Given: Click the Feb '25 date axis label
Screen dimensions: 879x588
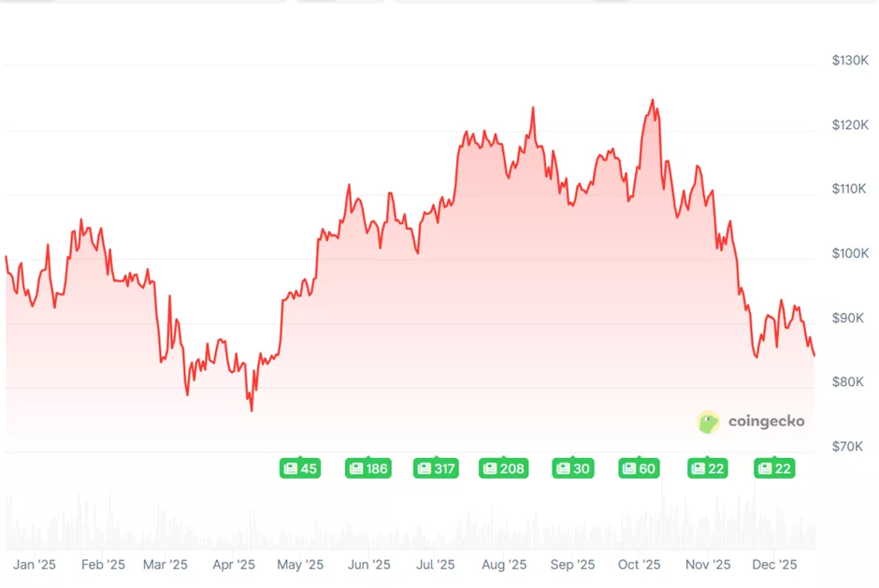Looking at the screenshot, I should click(103, 565).
